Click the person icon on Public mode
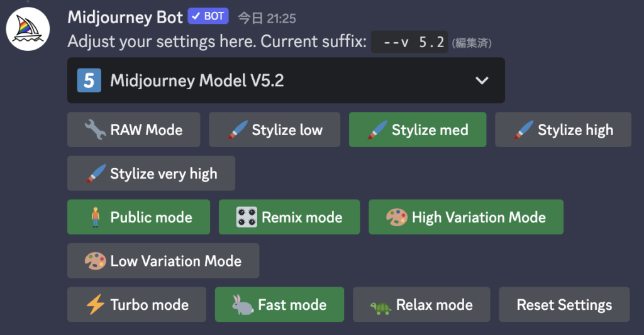This screenshot has width=644, height=335. (96, 217)
